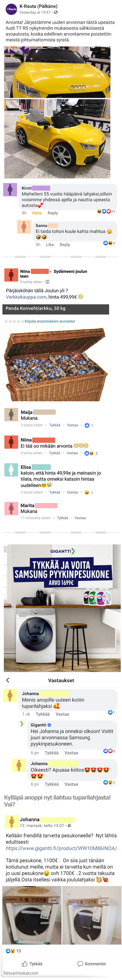Click Kirjoita ensimmäinen arvostelu link
Viewport: 122px width, 980px height.
[50, 321]
